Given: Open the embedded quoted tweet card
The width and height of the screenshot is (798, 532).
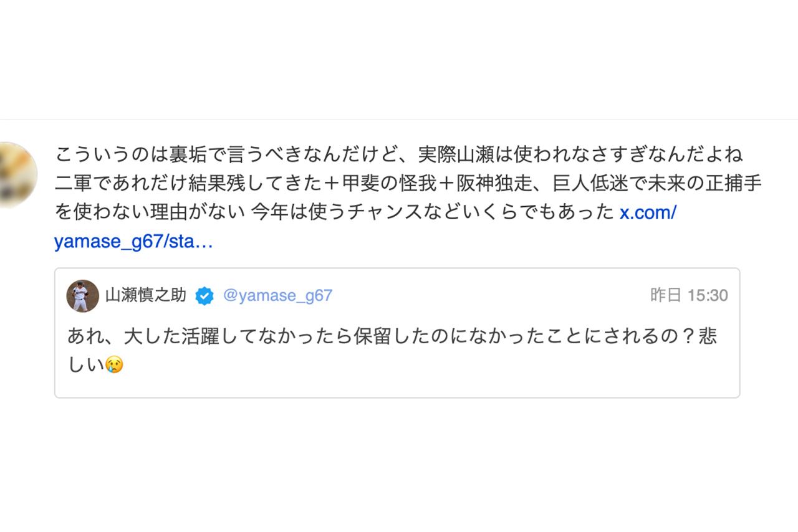Looking at the screenshot, I should click(x=396, y=333).
